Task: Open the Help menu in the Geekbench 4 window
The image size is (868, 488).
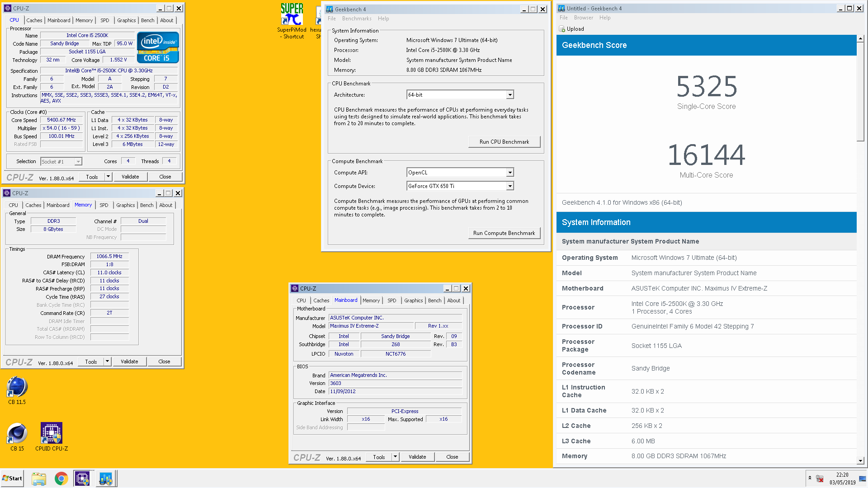Action: (x=383, y=19)
